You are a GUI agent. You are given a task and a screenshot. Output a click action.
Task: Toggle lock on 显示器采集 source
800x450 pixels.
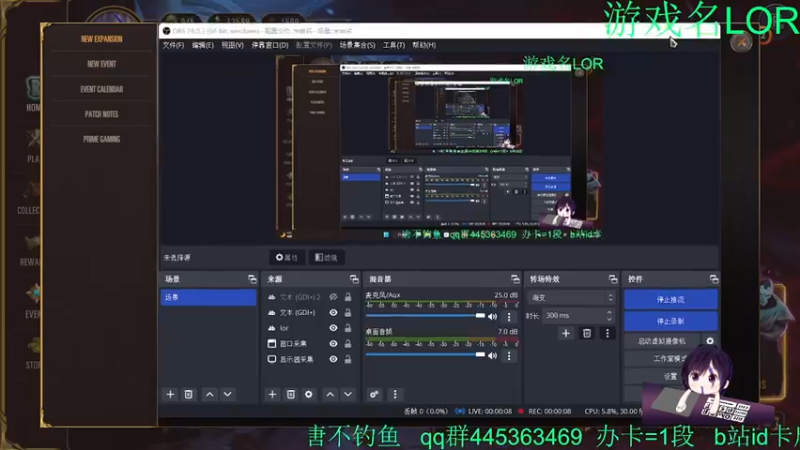click(x=348, y=359)
